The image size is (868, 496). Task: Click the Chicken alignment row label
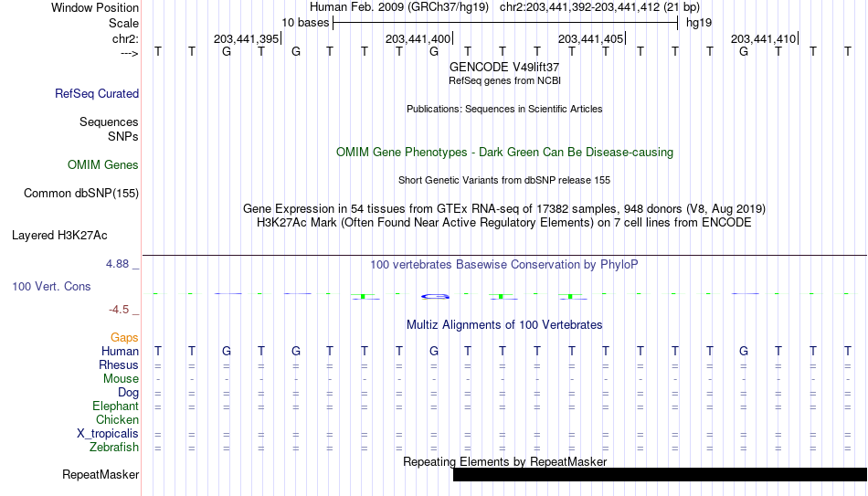pyautogui.click(x=117, y=419)
